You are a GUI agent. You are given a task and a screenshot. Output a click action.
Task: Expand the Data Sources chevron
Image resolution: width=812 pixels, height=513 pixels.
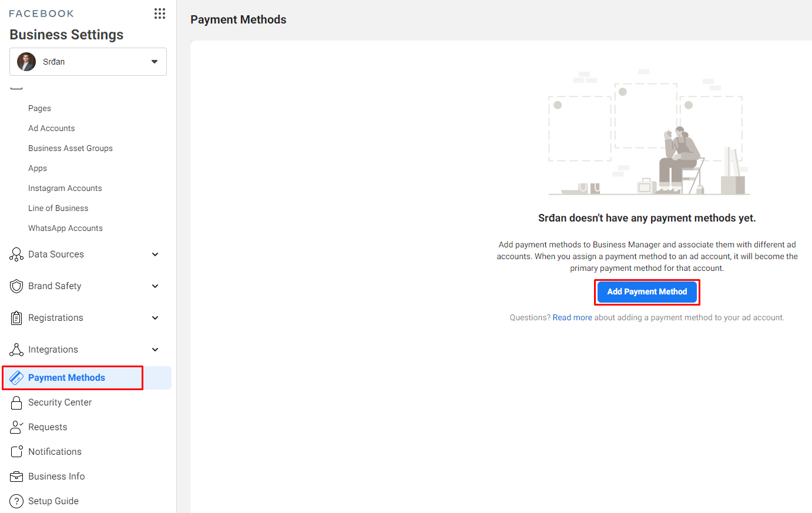[155, 254]
